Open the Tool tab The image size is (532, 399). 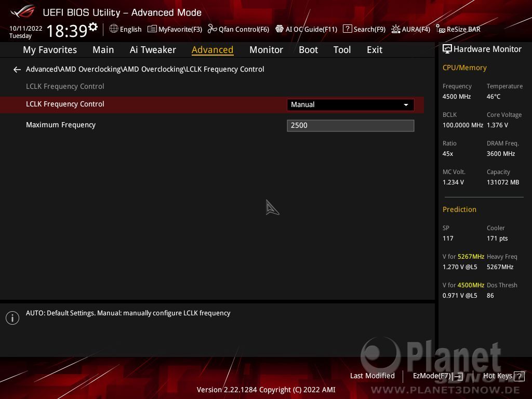click(x=342, y=50)
